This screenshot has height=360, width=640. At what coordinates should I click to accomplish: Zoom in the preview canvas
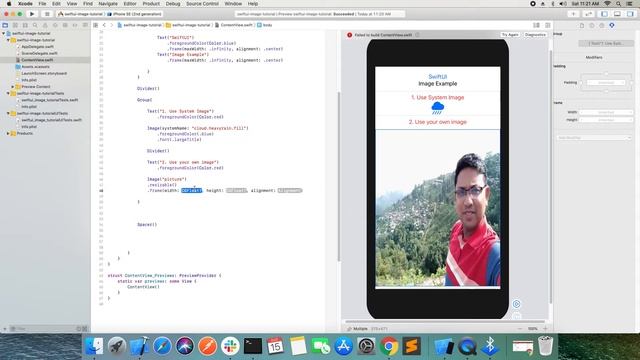(545, 329)
